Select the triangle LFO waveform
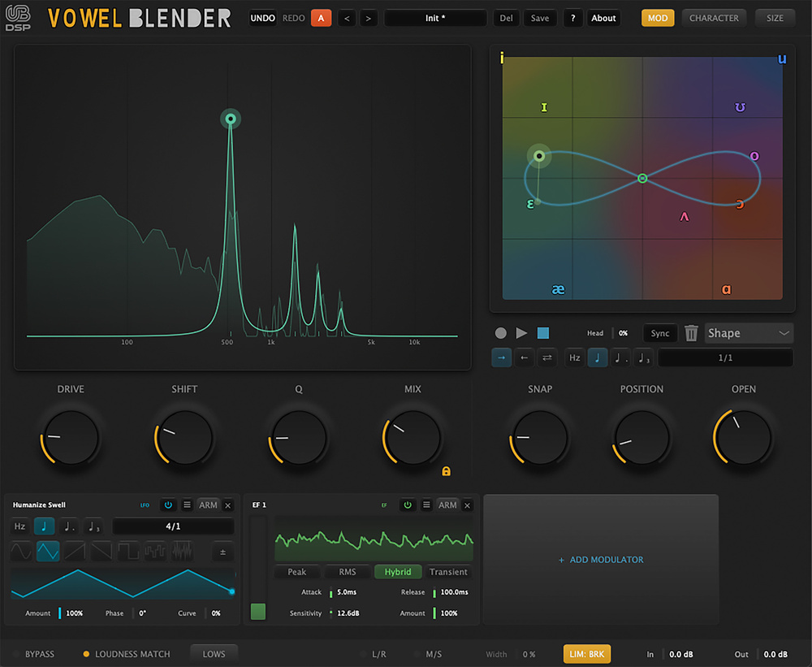Image resolution: width=812 pixels, height=667 pixels. click(48, 551)
